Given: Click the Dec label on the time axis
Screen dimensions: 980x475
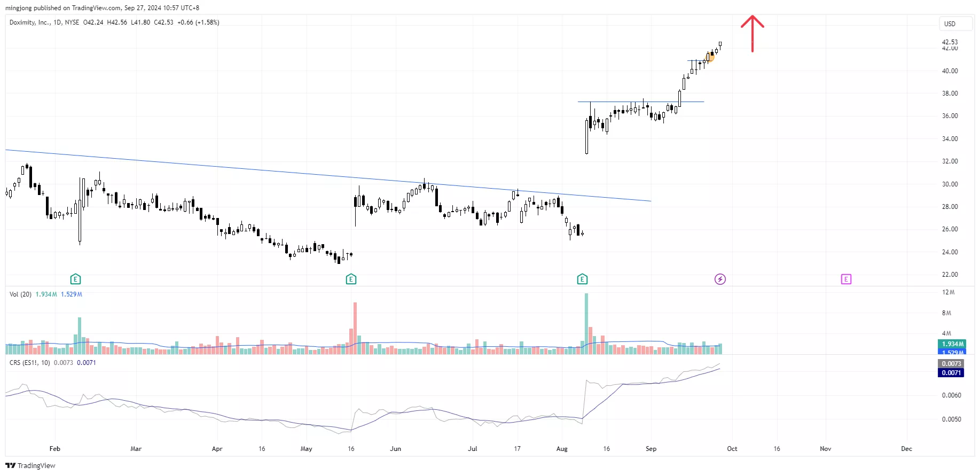Looking at the screenshot, I should click(907, 449).
